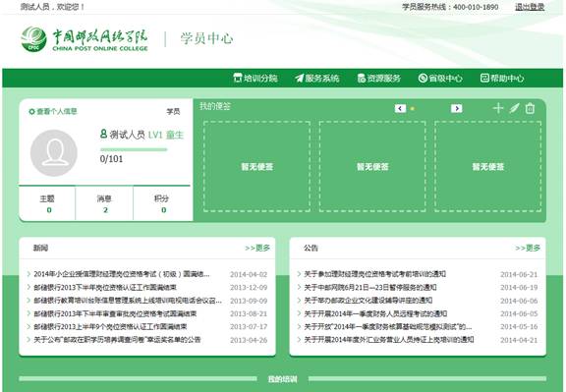Go to next notes page arrow
The image size is (566, 392).
pyautogui.click(x=457, y=108)
